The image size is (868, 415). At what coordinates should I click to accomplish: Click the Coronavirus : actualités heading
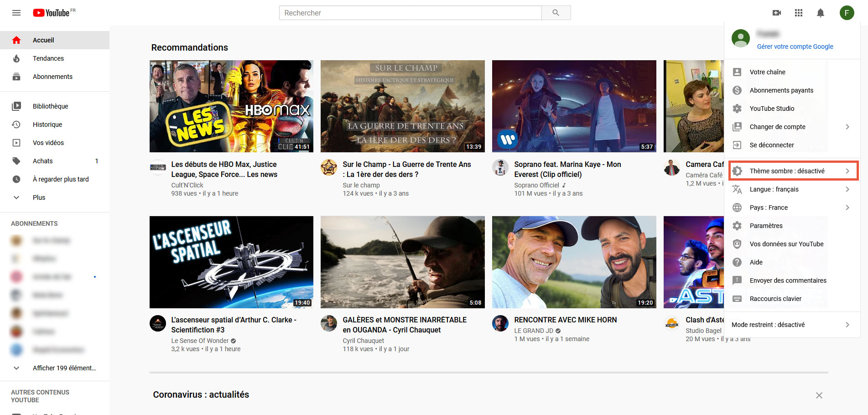(x=201, y=394)
